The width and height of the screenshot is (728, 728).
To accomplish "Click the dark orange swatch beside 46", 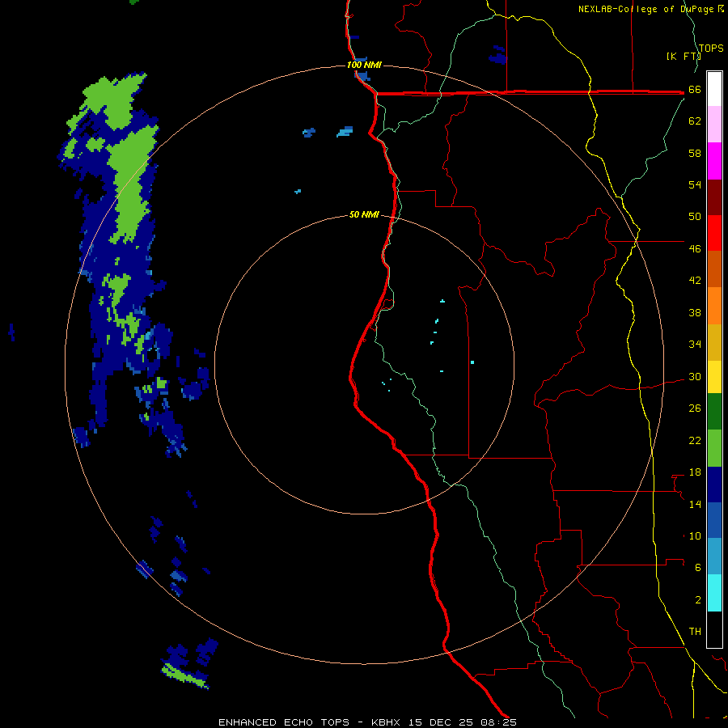I will (714, 269).
